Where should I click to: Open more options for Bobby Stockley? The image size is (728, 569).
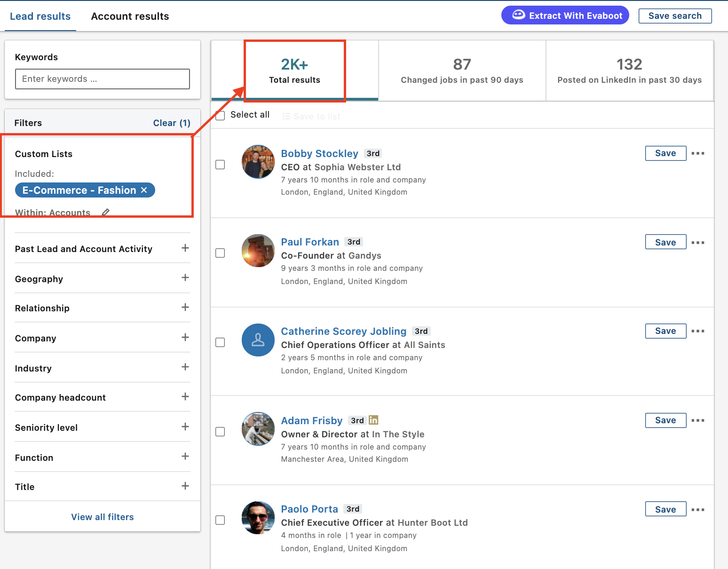point(698,153)
